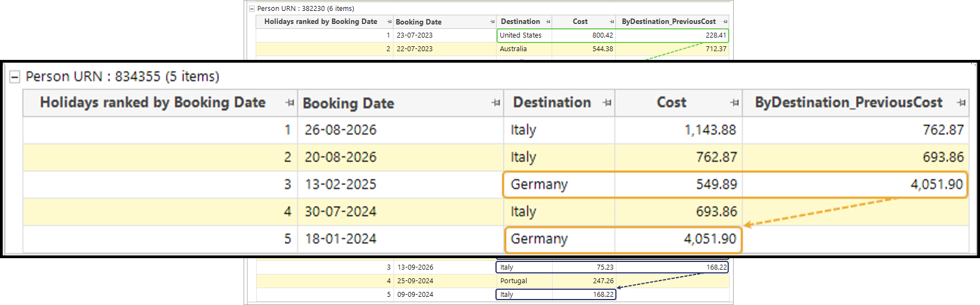Collapse the Person URN 382230 group
Screen dimensions: 980x305
[x=252, y=9]
